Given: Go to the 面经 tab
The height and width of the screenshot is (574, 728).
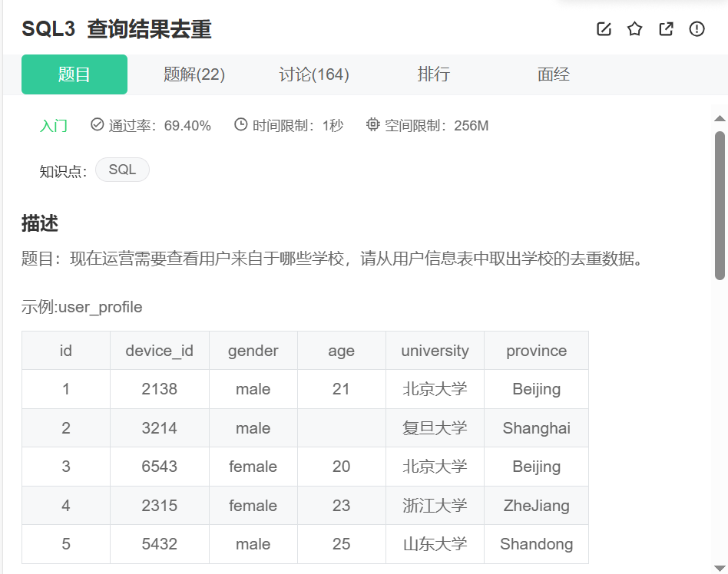Looking at the screenshot, I should (x=554, y=74).
